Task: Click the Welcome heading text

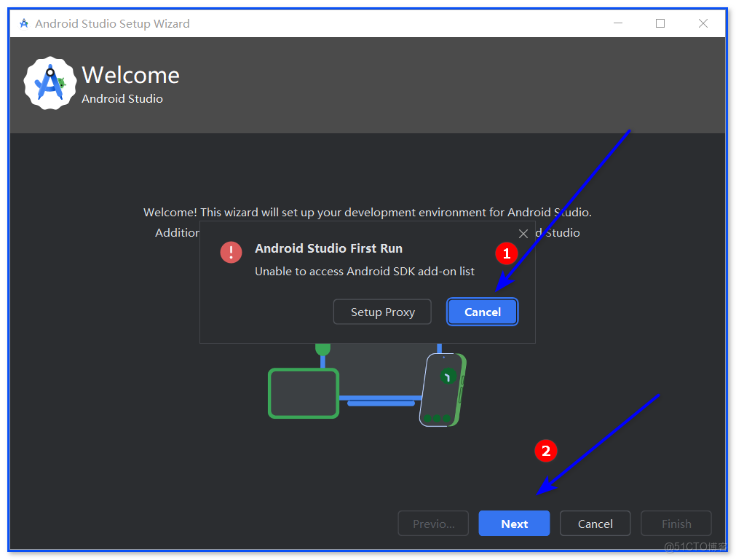Action: (x=131, y=74)
